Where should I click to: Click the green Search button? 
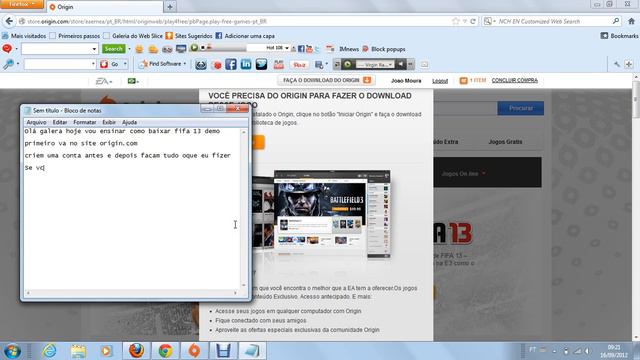113,49
